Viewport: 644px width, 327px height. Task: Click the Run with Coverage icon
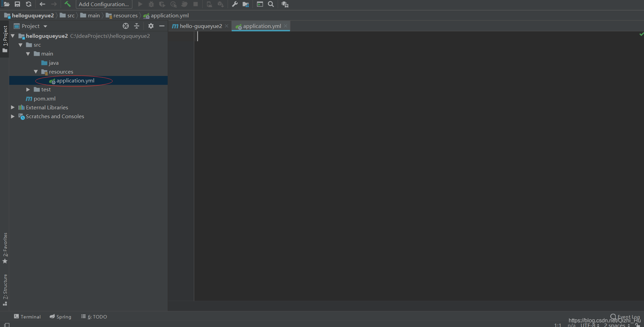[162, 4]
